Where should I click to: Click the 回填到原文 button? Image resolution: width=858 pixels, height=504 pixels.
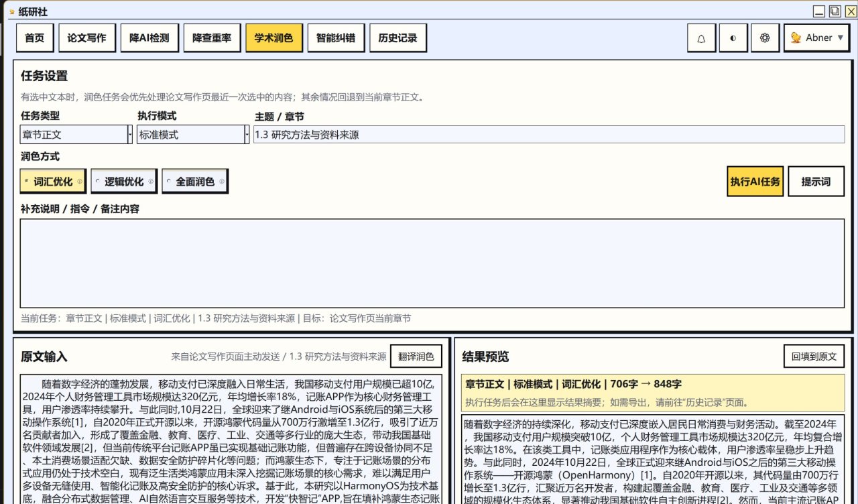pyautogui.click(x=814, y=357)
